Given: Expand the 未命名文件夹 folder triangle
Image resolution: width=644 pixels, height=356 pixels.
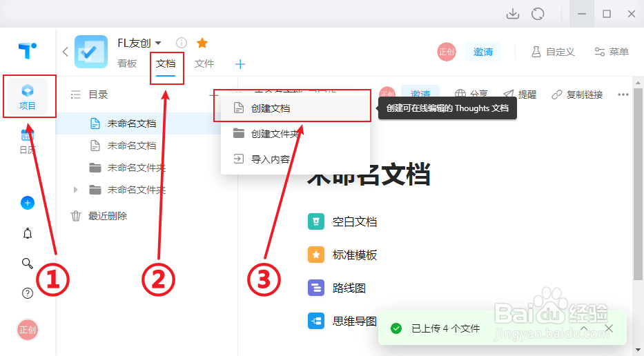Looking at the screenshot, I should point(75,190).
